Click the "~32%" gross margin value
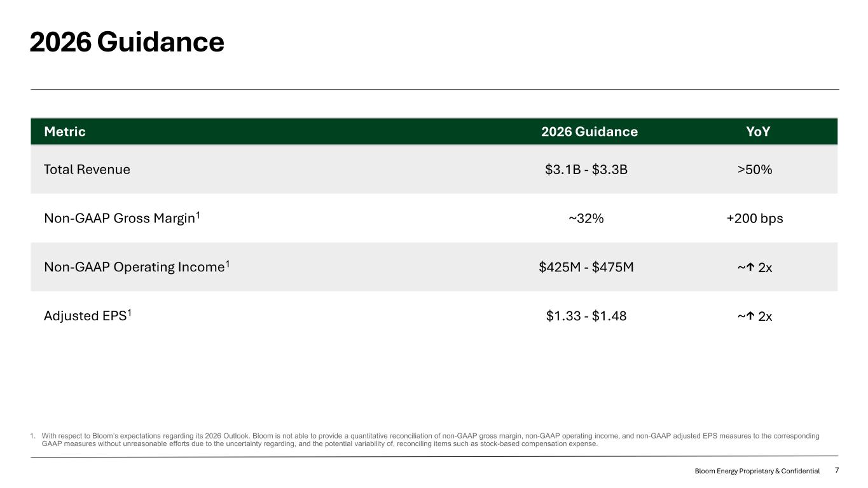Image resolution: width=868 pixels, height=488 pixels. tap(586, 219)
